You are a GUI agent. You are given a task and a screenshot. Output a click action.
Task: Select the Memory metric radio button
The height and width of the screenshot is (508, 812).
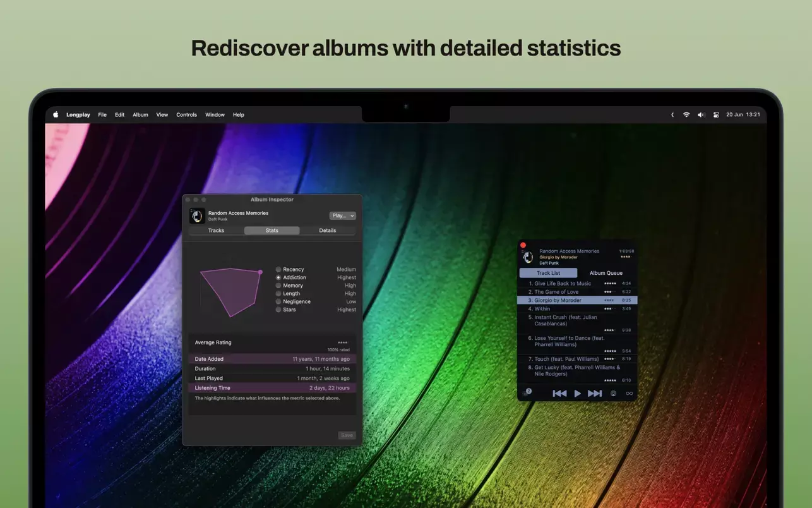pyautogui.click(x=278, y=286)
